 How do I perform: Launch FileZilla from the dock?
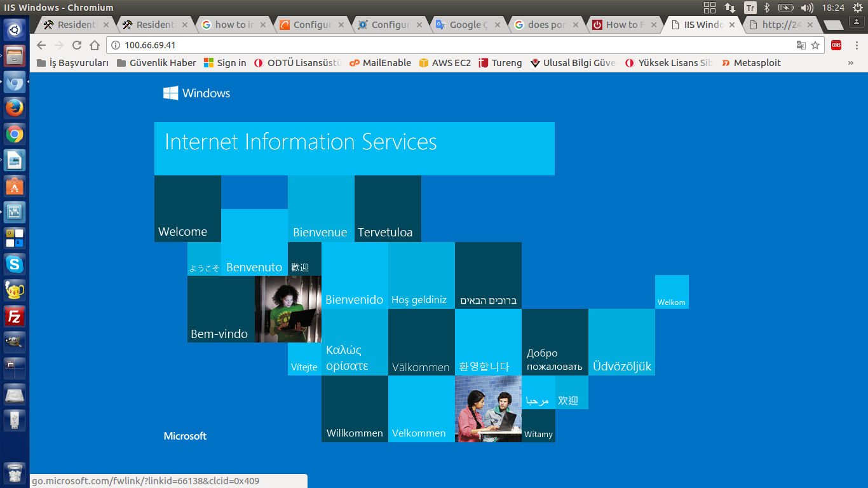click(x=15, y=316)
